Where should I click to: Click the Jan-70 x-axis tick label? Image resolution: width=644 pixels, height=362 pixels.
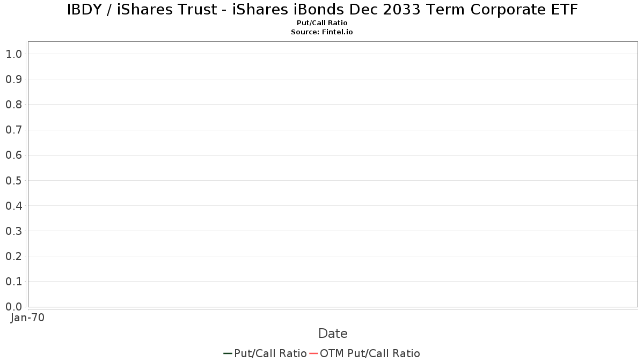pyautogui.click(x=27, y=317)
